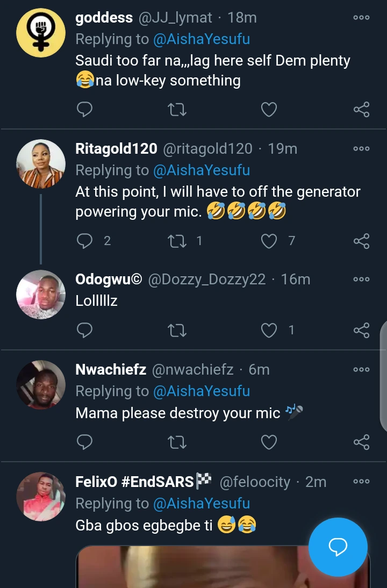Open Odogwu's profile avatar

click(41, 295)
